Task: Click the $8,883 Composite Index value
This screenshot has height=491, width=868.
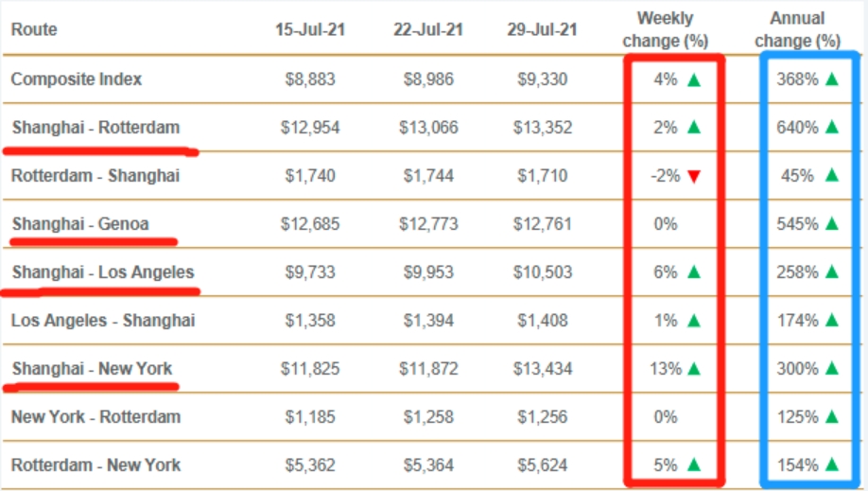Action: tap(310, 79)
